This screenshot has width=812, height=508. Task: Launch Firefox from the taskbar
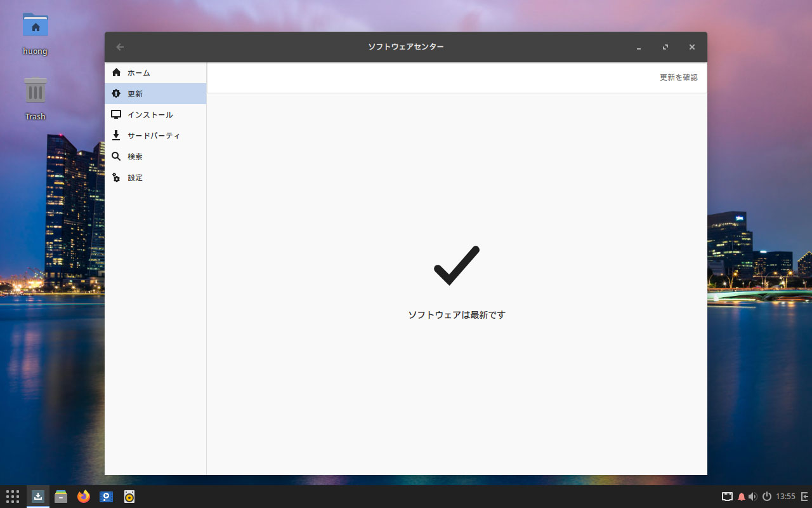[x=84, y=497]
